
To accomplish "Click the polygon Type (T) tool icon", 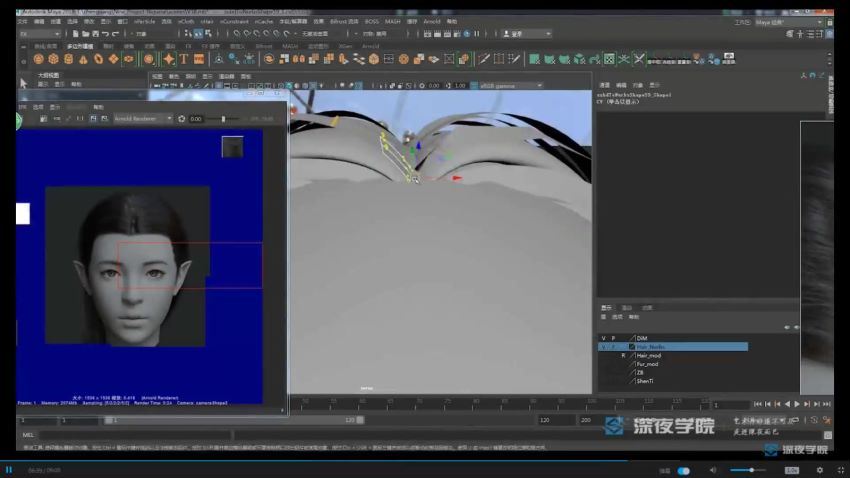I will tap(184, 59).
